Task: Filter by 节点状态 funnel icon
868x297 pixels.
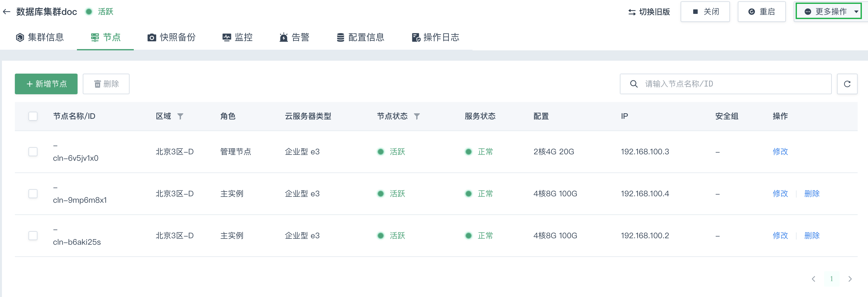Action: tap(417, 117)
